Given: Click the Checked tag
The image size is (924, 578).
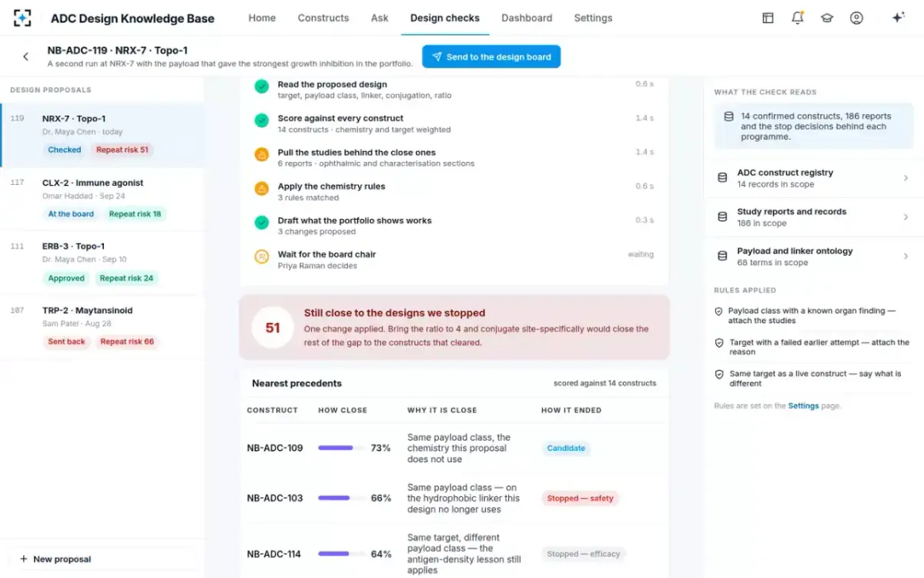Looking at the screenshot, I should (65, 150).
